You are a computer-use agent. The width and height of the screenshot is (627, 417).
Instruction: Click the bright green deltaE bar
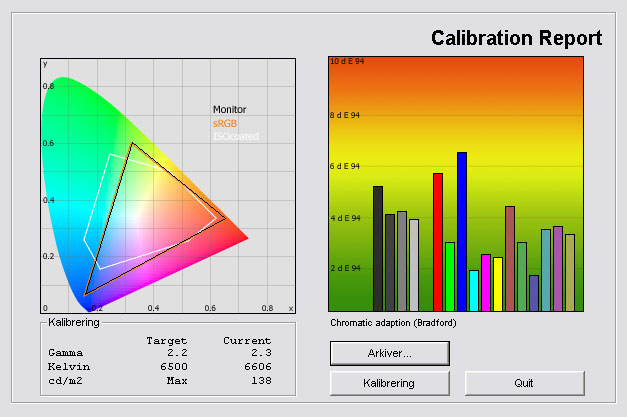tap(450, 277)
